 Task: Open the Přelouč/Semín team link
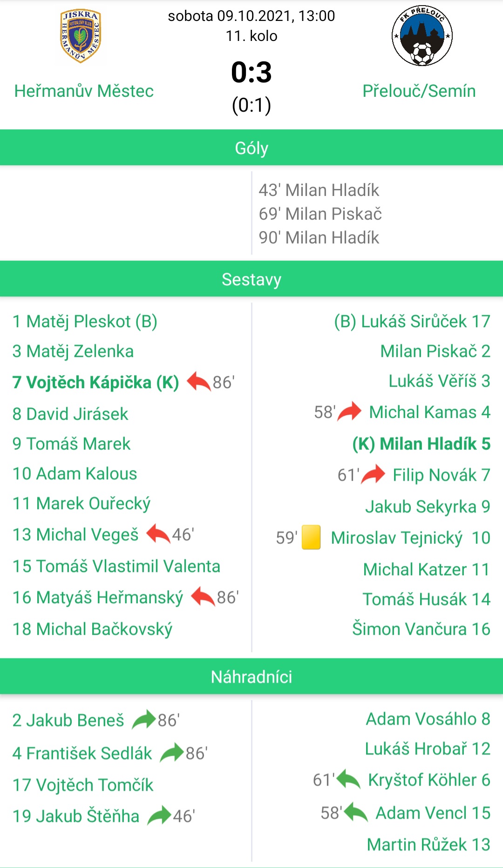(x=419, y=91)
